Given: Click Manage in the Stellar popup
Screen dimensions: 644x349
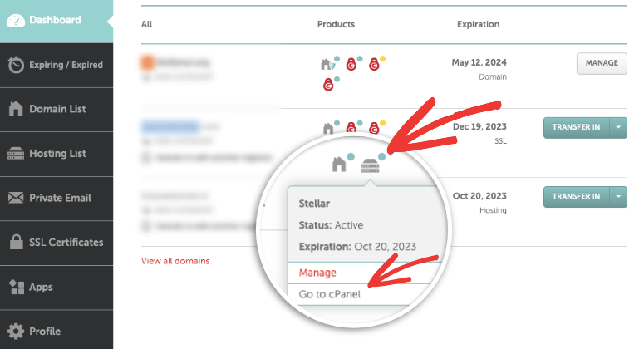Looking at the screenshot, I should point(317,273).
